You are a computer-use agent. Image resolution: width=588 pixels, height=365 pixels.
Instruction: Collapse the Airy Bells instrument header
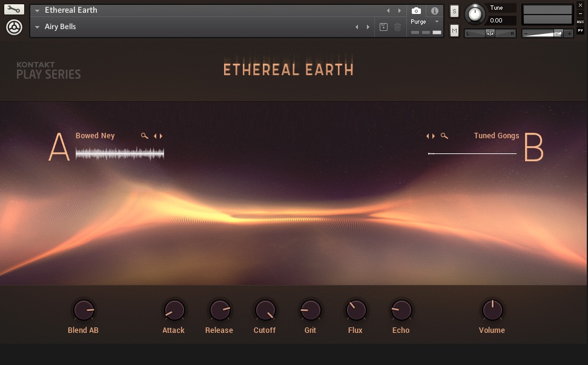[x=38, y=26]
